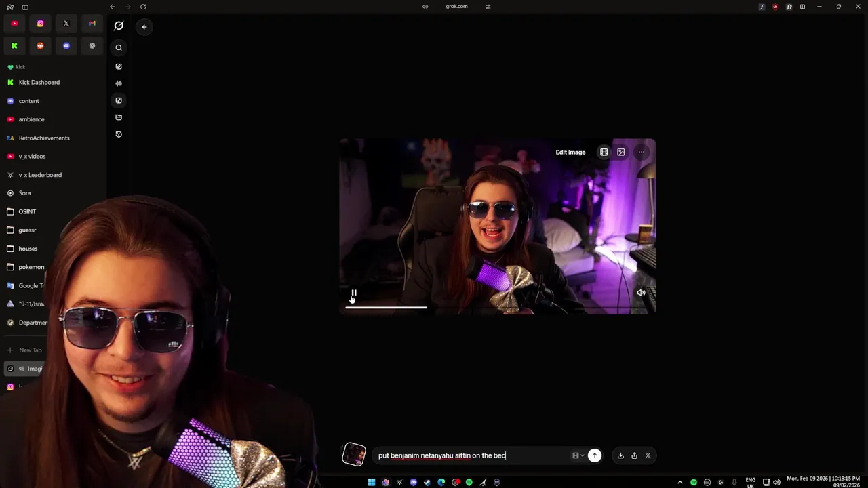The width and height of the screenshot is (868, 488).
Task: Open the three-dot more options on video
Action: [x=641, y=152]
